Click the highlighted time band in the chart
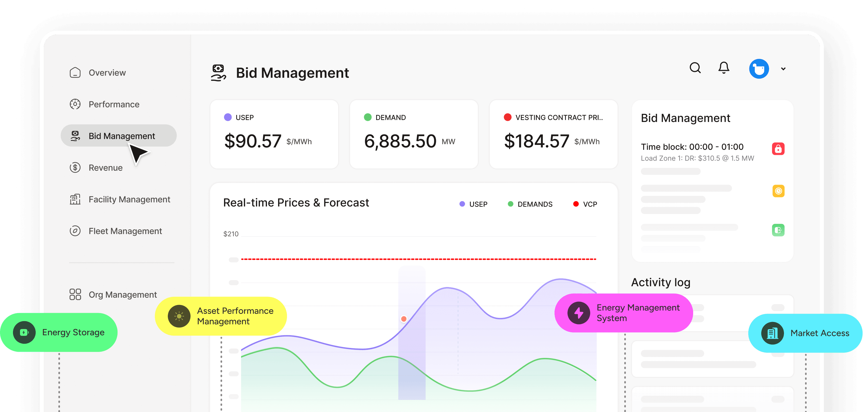868x412 pixels. point(412,333)
